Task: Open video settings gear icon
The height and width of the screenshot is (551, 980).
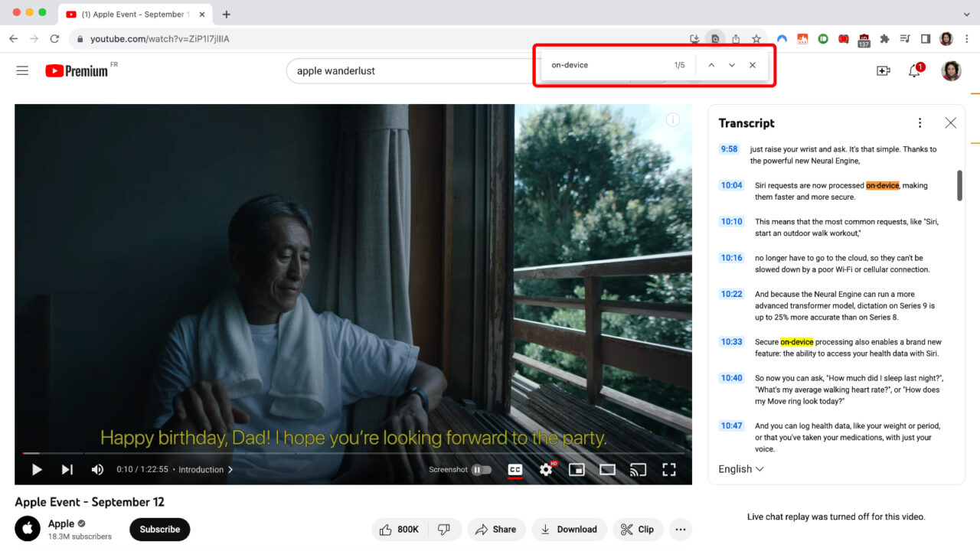Action: point(546,470)
